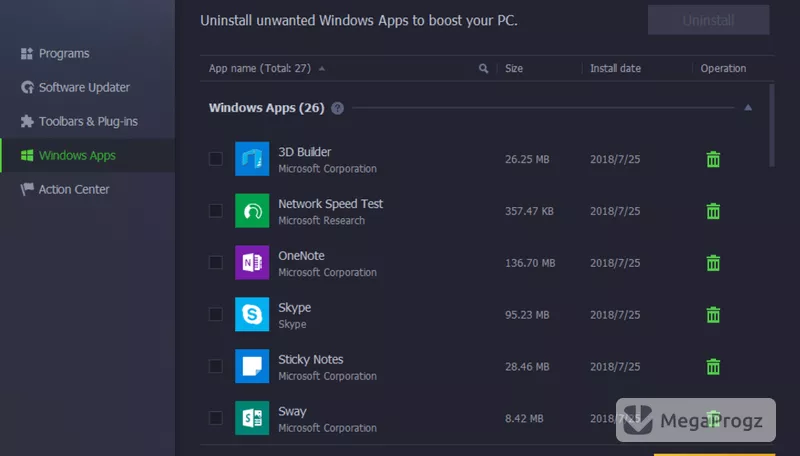
Task: Open the search magnifier in the list header
Action: [x=483, y=68]
